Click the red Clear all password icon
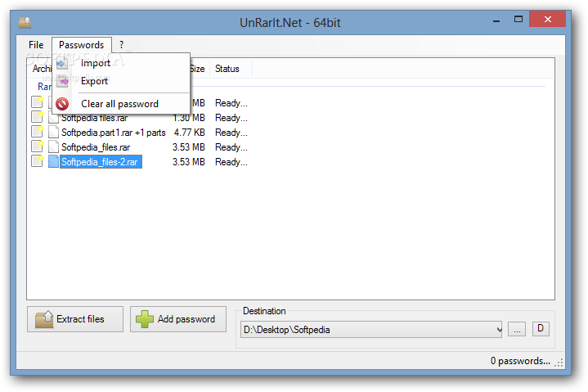The image size is (588, 392). (x=62, y=104)
